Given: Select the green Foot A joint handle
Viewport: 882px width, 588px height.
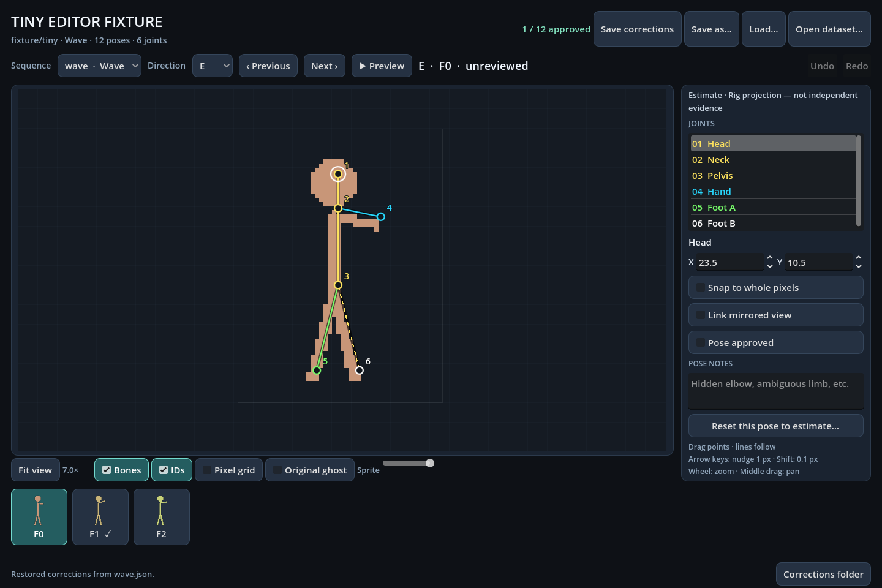Looking at the screenshot, I should [x=317, y=371].
